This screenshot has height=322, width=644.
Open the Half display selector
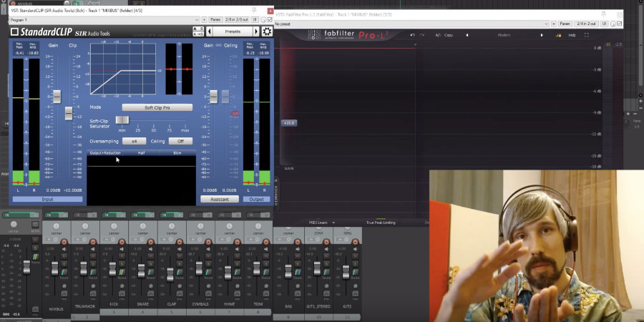point(141,153)
